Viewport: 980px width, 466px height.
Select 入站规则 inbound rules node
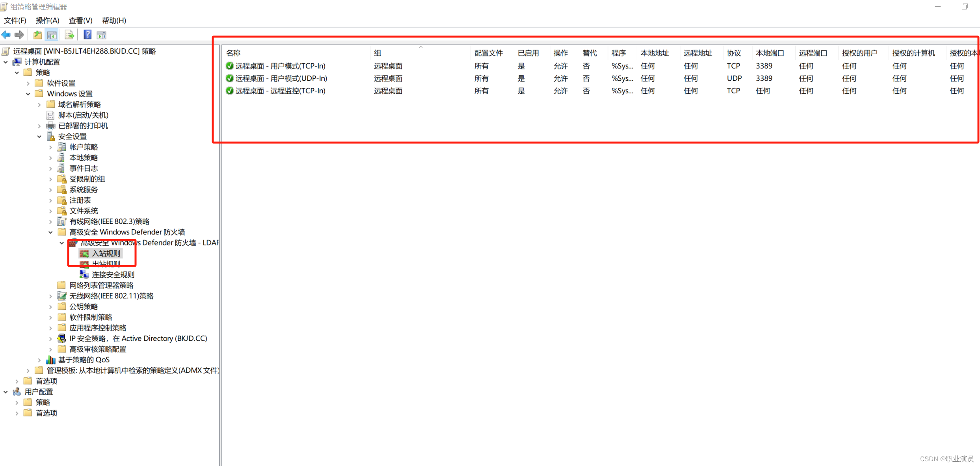[106, 253]
